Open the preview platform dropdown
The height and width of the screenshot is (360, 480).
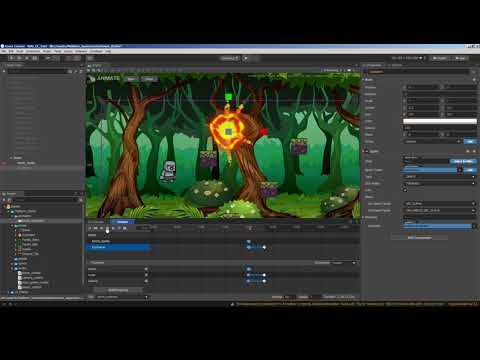point(230,58)
